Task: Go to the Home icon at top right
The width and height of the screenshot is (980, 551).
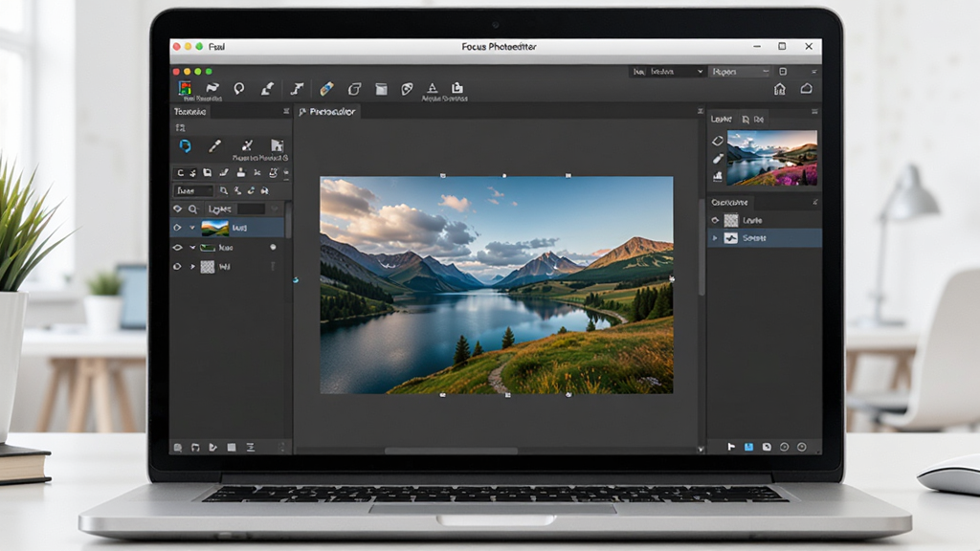Action: (779, 89)
